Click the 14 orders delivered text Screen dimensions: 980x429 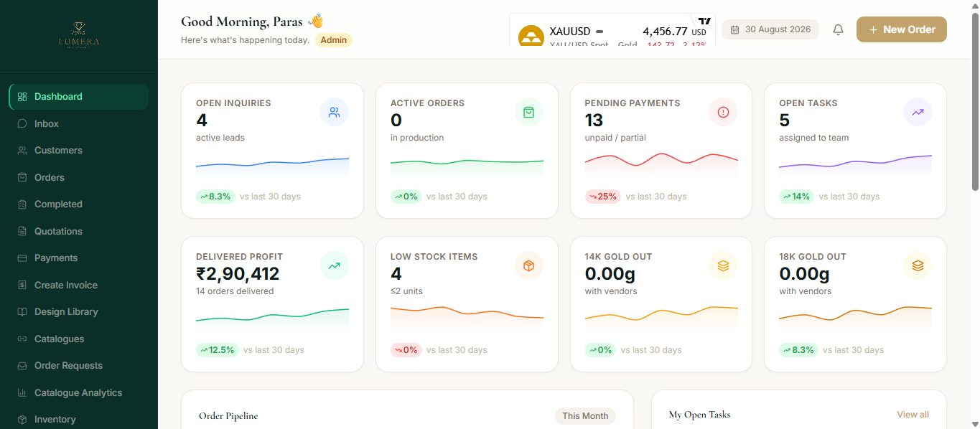click(235, 291)
